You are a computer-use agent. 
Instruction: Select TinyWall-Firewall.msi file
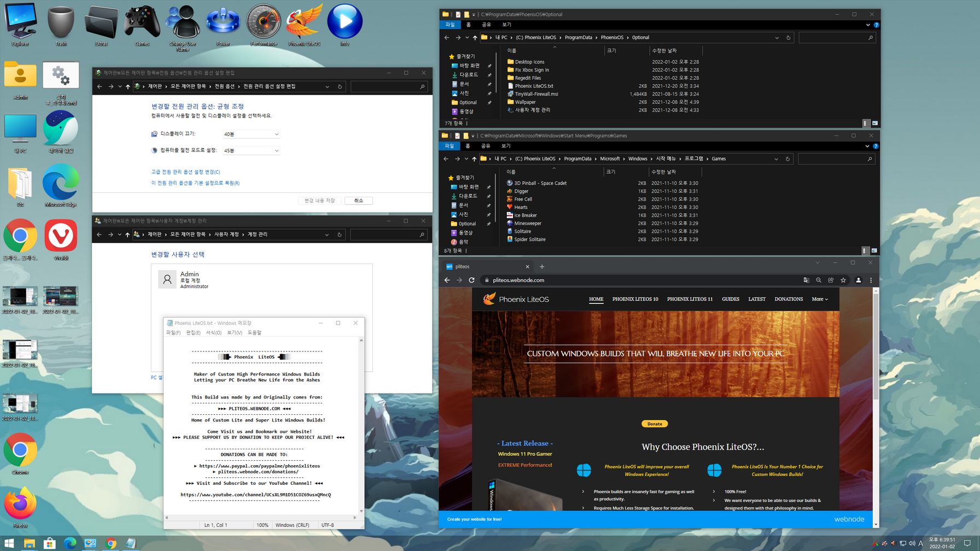click(x=536, y=94)
